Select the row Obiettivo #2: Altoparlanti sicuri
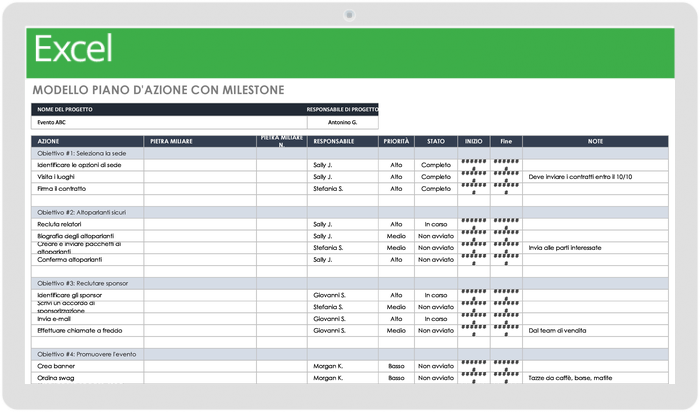 tap(350, 212)
